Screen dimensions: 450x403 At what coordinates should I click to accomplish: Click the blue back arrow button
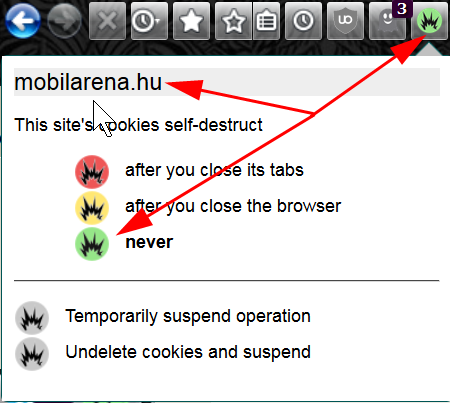click(23, 21)
